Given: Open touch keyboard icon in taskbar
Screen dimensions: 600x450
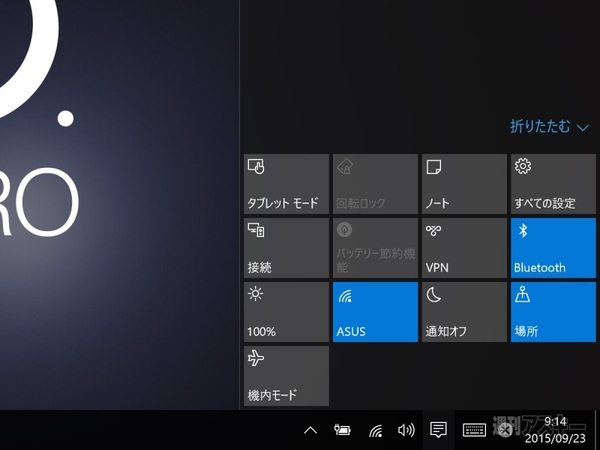Looking at the screenshot, I should point(474,430).
